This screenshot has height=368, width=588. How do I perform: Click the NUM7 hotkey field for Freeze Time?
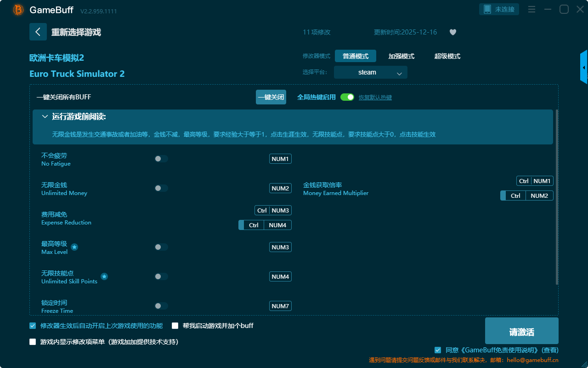point(280,306)
